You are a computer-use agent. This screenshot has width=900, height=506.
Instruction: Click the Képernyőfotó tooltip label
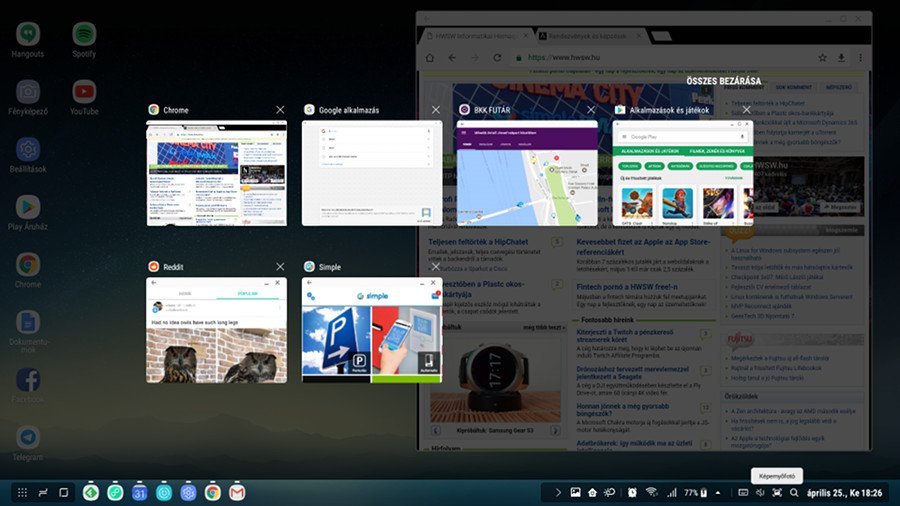[x=777, y=476]
